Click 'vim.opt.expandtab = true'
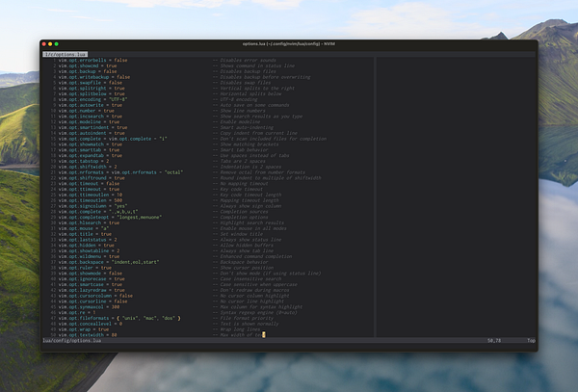Image resolution: width=578 pixels, height=392 pixels. 91,155
